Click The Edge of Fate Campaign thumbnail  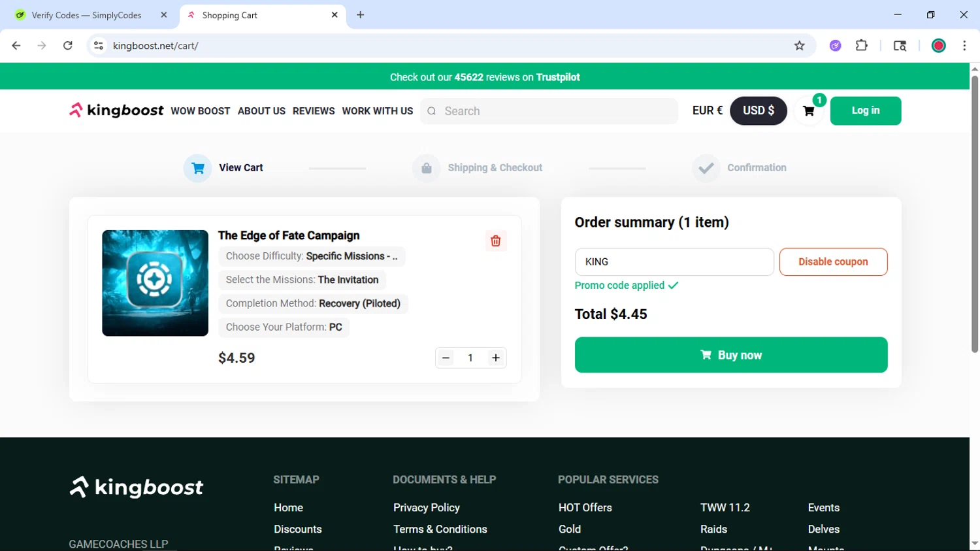pyautogui.click(x=155, y=283)
